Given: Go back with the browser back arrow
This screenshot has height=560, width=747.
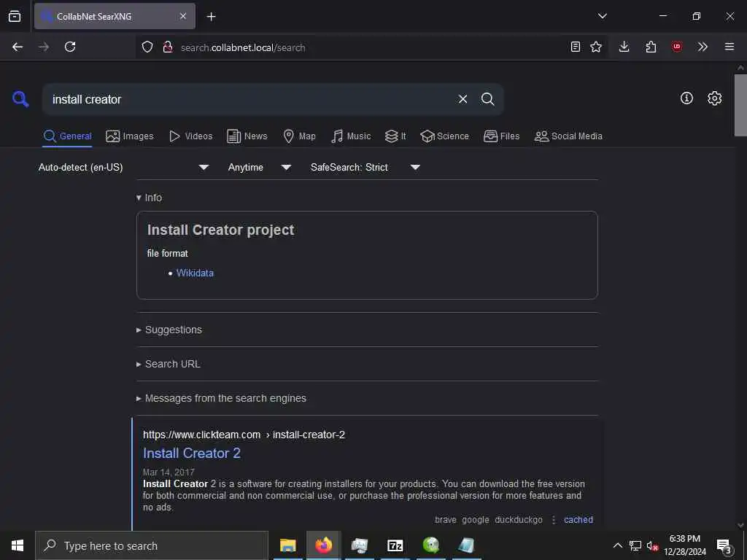Looking at the screenshot, I should tap(18, 47).
